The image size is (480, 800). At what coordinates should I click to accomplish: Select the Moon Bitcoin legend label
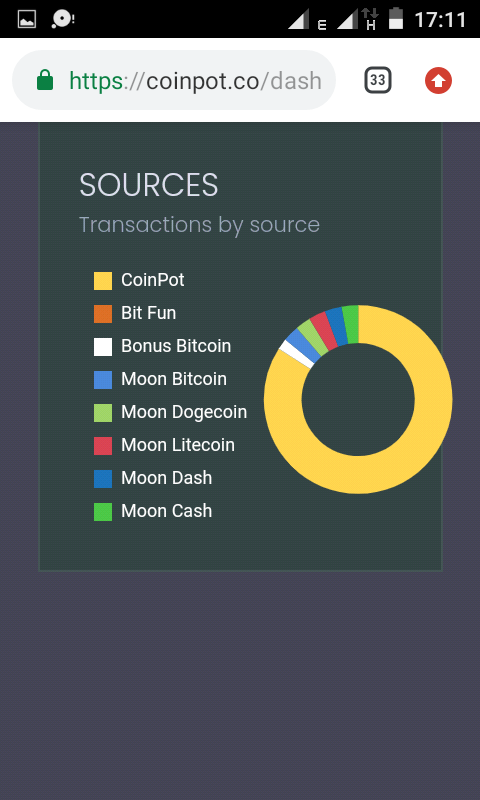pyautogui.click(x=173, y=379)
